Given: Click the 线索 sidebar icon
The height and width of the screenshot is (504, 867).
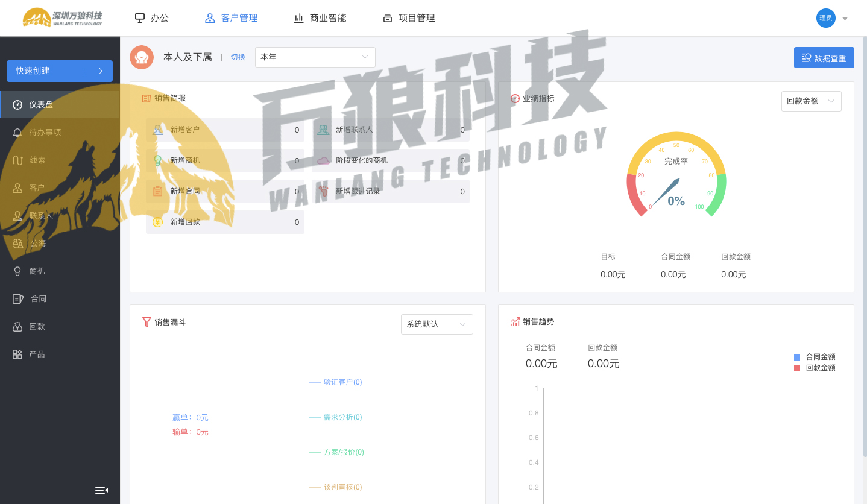Looking at the screenshot, I should (17, 160).
